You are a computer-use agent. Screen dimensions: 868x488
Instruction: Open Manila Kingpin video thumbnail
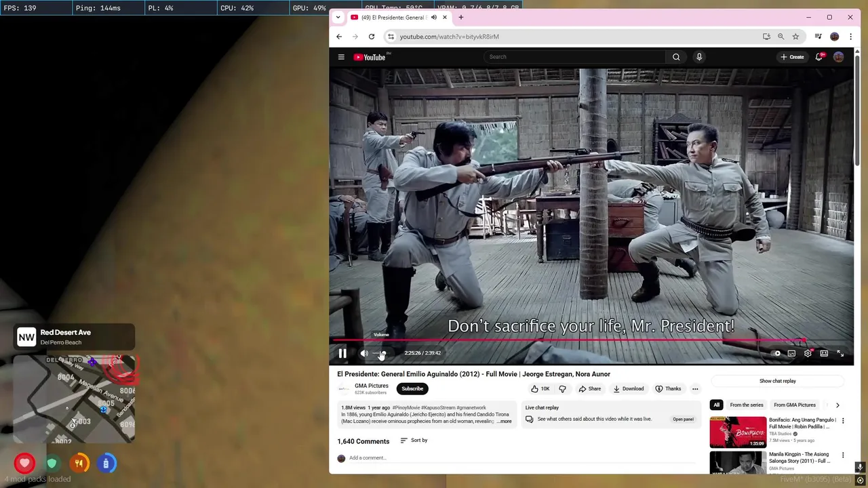[738, 463]
